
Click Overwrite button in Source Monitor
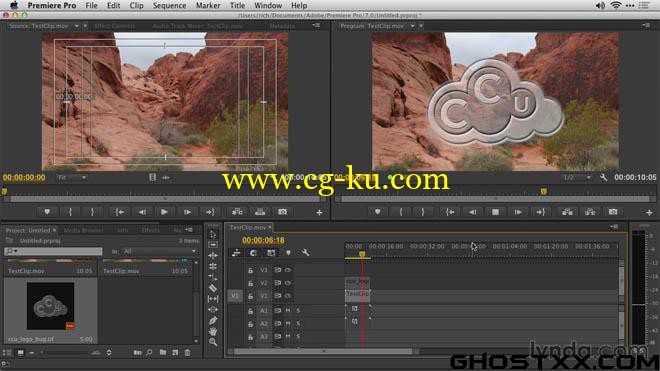pos(260,212)
